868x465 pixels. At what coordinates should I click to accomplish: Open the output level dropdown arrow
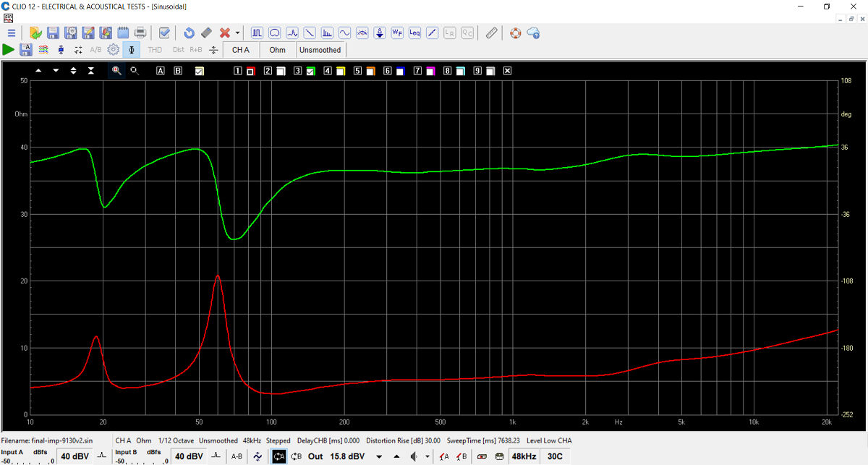(x=379, y=456)
